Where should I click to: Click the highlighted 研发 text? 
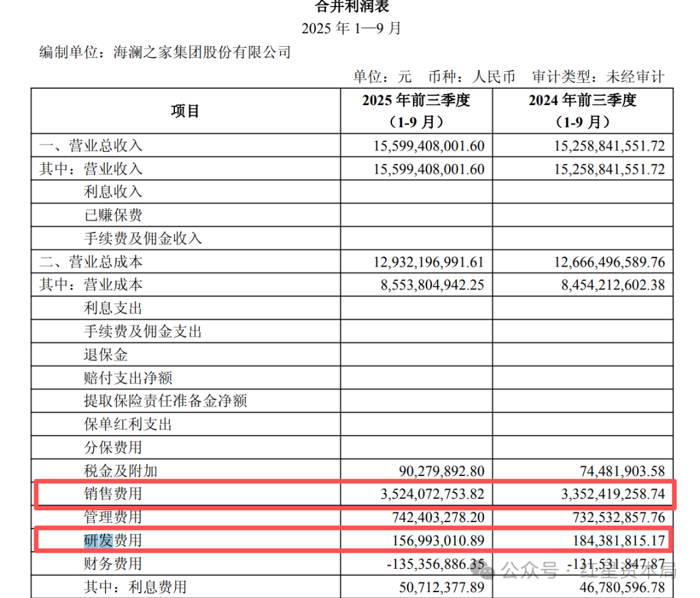(x=99, y=540)
